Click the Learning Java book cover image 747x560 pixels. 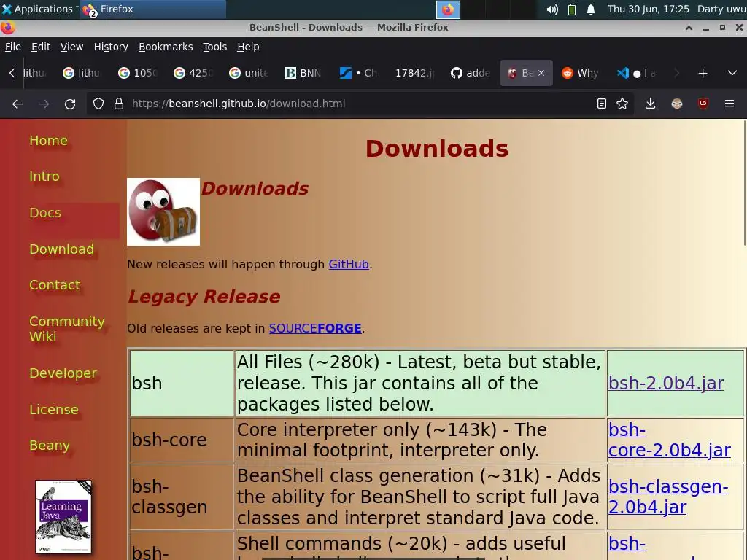pyautogui.click(x=63, y=517)
